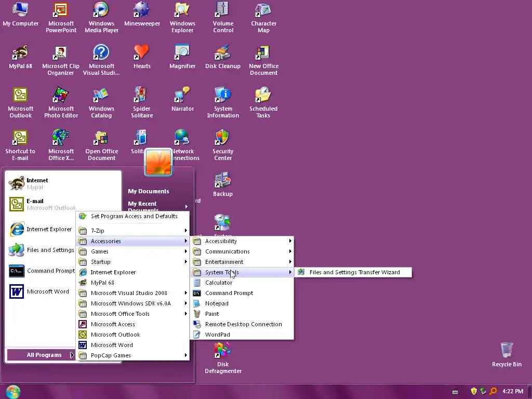Image resolution: width=532 pixels, height=399 pixels.
Task: Expand the Communications submenu
Action: pos(242,251)
